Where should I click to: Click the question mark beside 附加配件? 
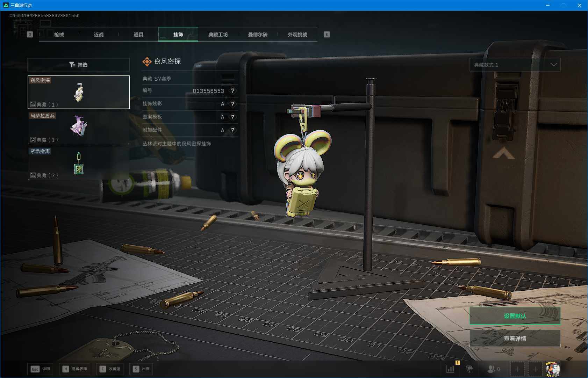pyautogui.click(x=232, y=130)
